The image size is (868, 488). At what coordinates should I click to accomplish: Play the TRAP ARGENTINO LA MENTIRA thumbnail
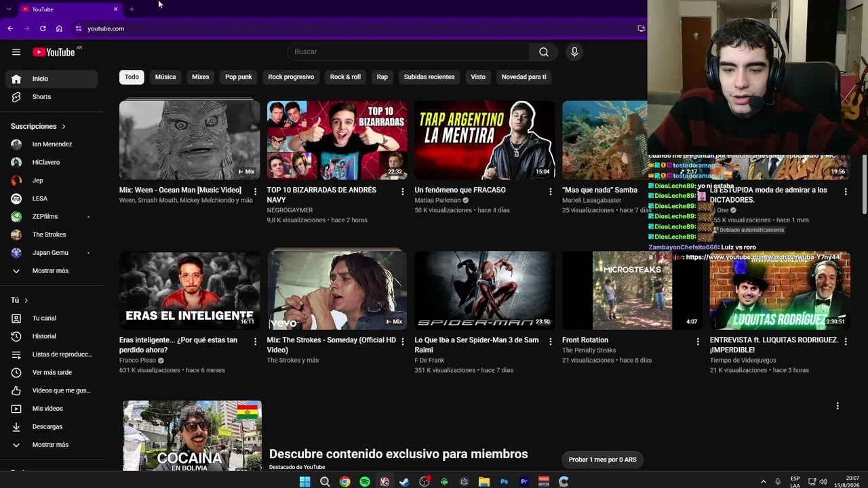[485, 140]
